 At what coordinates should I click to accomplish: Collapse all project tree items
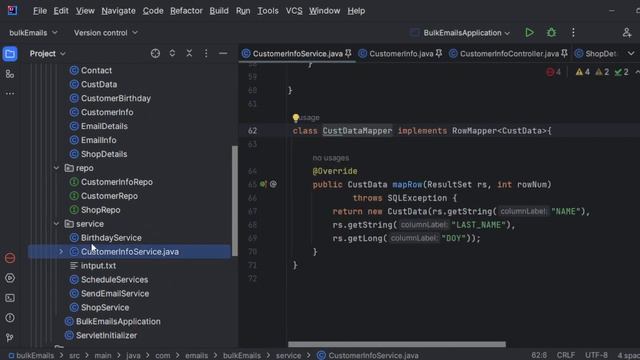pyautogui.click(x=189, y=53)
